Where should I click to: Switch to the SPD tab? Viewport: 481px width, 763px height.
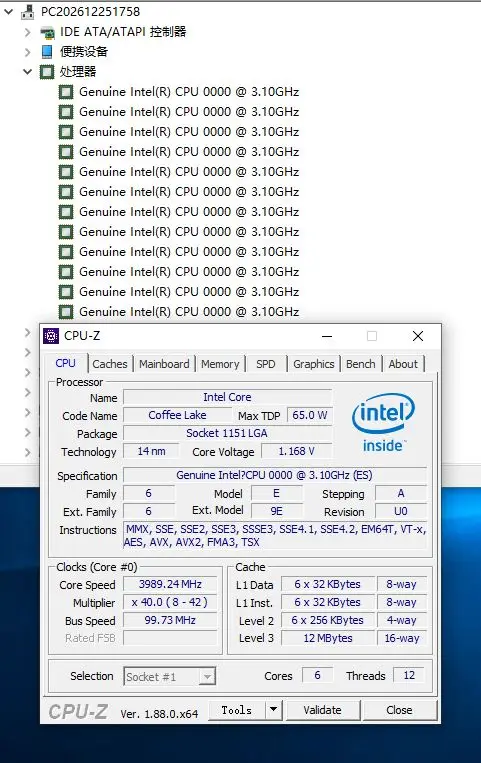[x=266, y=364]
